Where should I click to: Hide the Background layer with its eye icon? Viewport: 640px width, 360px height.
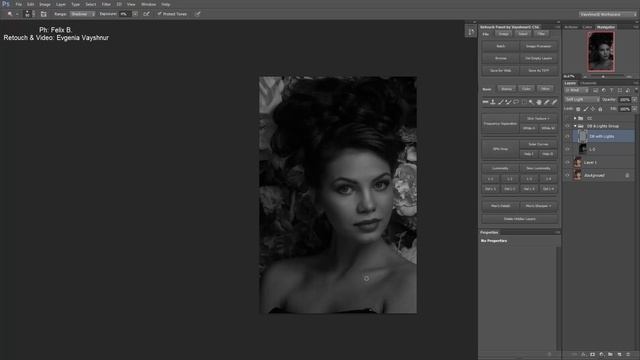[567, 175]
